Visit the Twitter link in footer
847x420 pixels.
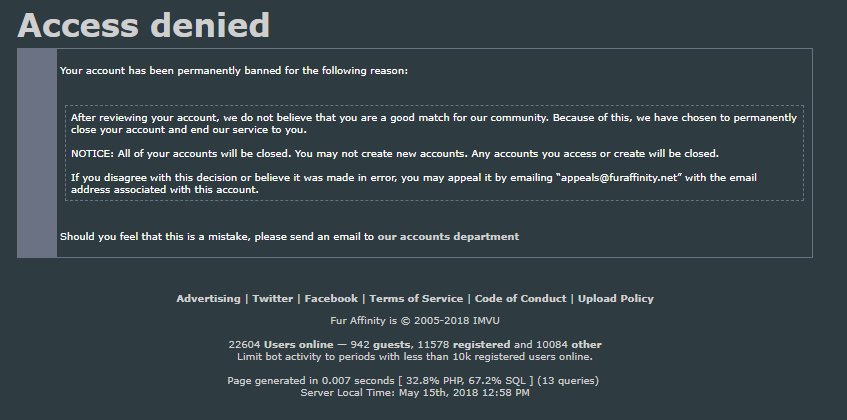pos(272,299)
